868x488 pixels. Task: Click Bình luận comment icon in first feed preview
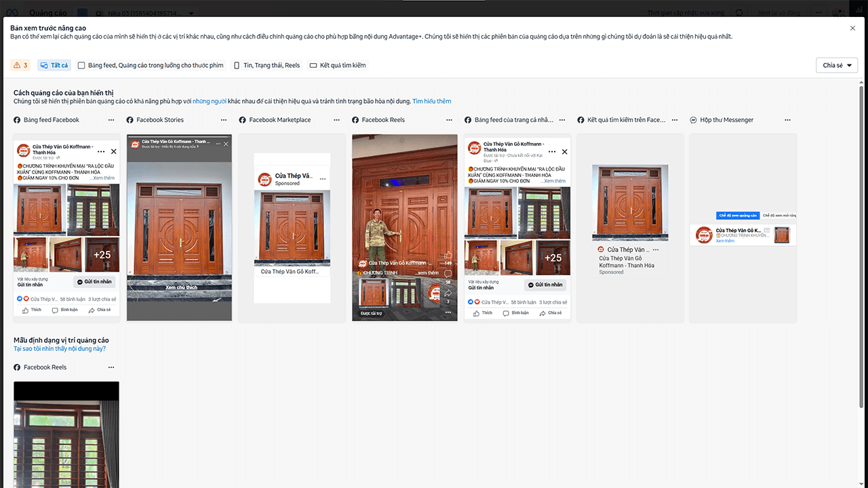64,310
